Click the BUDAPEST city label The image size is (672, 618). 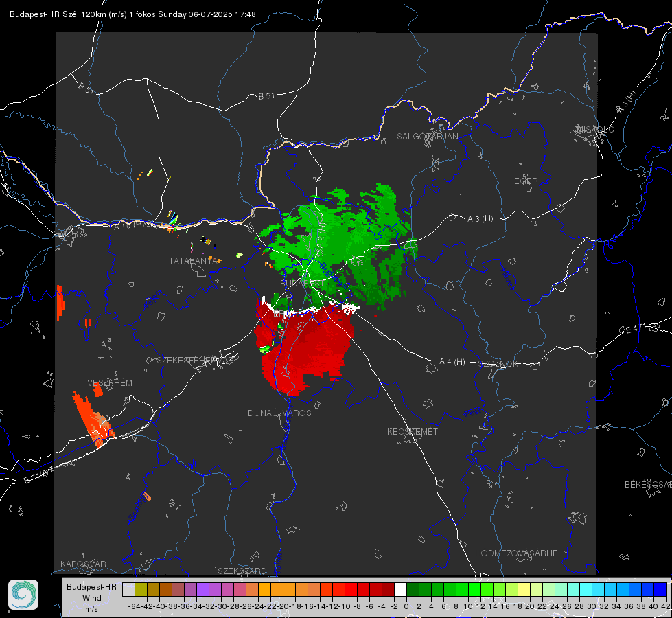(x=302, y=283)
